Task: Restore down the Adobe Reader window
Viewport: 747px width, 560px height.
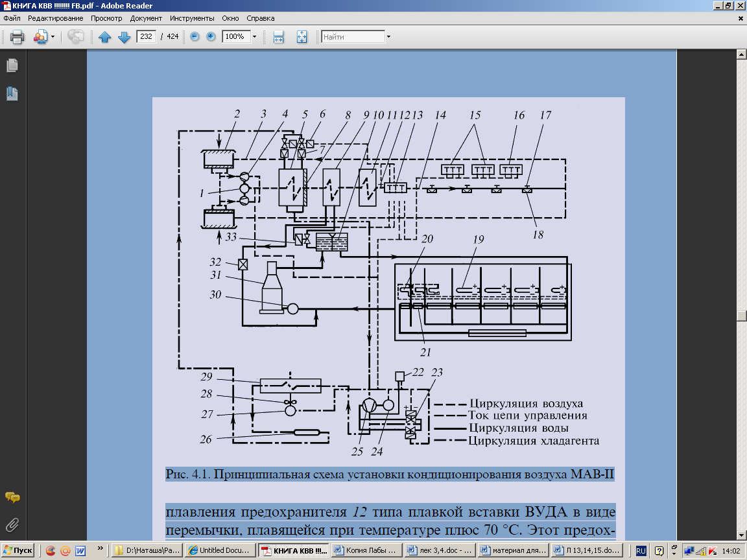Action: point(728,6)
